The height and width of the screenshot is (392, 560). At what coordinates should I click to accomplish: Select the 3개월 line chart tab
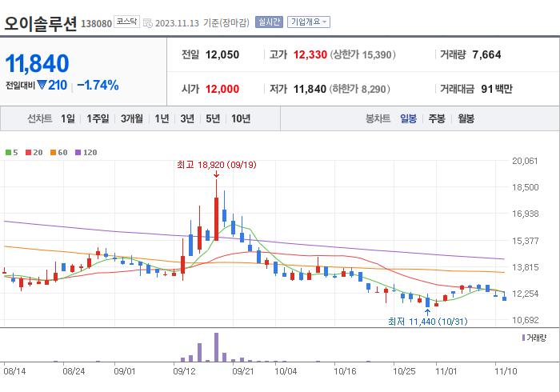132,118
